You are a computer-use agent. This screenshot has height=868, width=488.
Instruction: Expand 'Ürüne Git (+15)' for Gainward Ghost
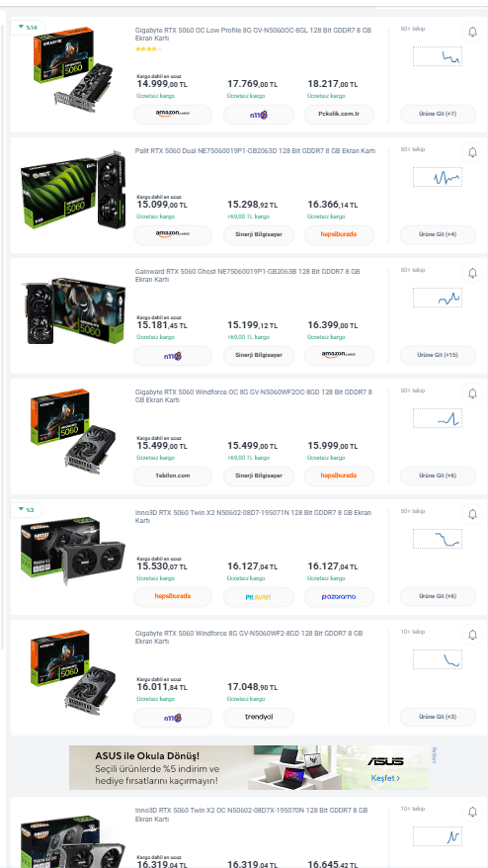pyautogui.click(x=438, y=355)
